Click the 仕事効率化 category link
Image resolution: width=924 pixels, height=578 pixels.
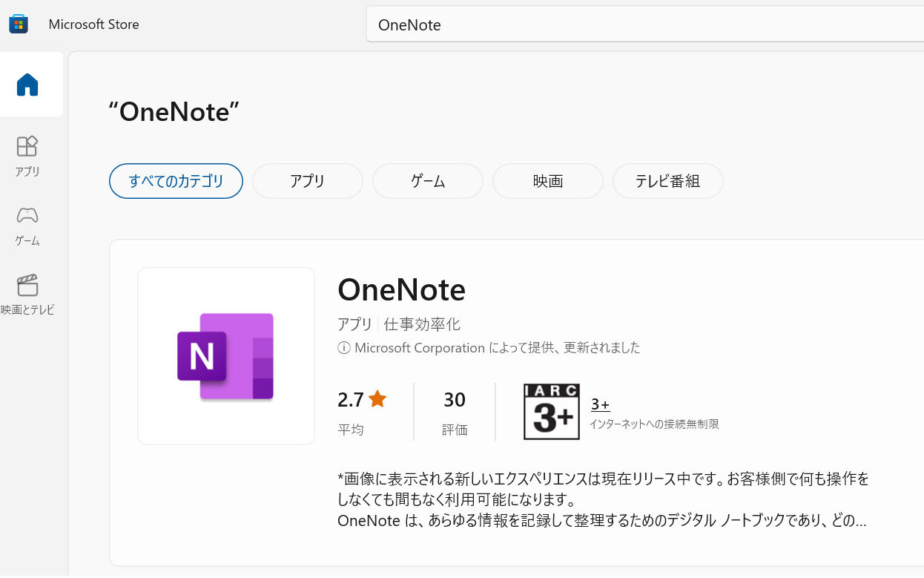(x=422, y=324)
